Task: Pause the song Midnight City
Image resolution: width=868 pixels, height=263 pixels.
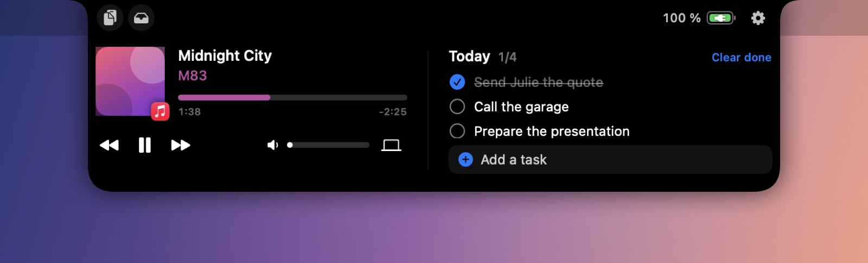Action: point(144,145)
